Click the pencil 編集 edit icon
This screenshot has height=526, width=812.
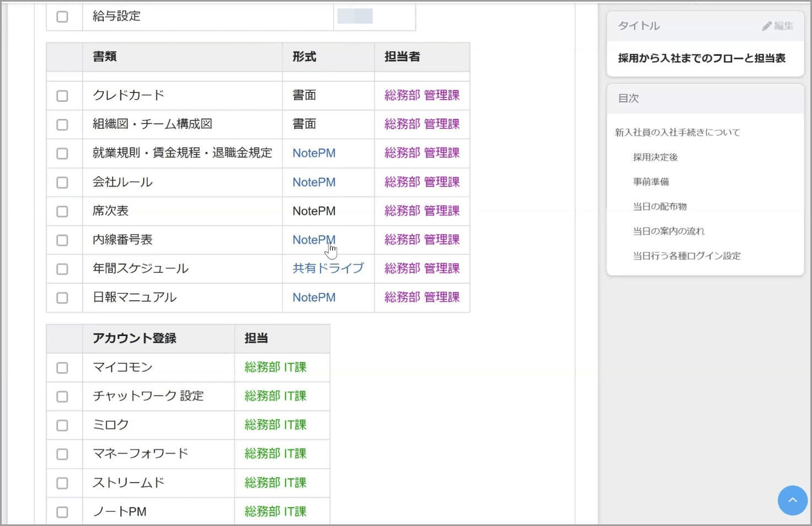point(777,26)
